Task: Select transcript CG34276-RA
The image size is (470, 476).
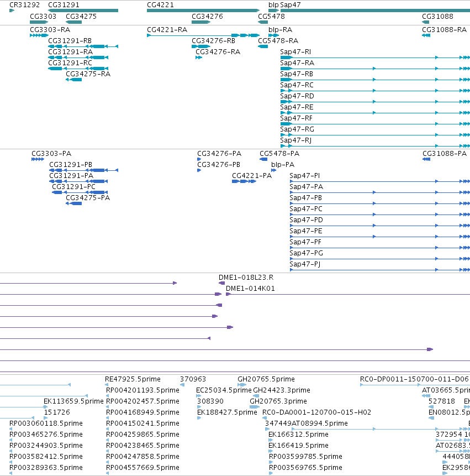Action: click(x=218, y=52)
